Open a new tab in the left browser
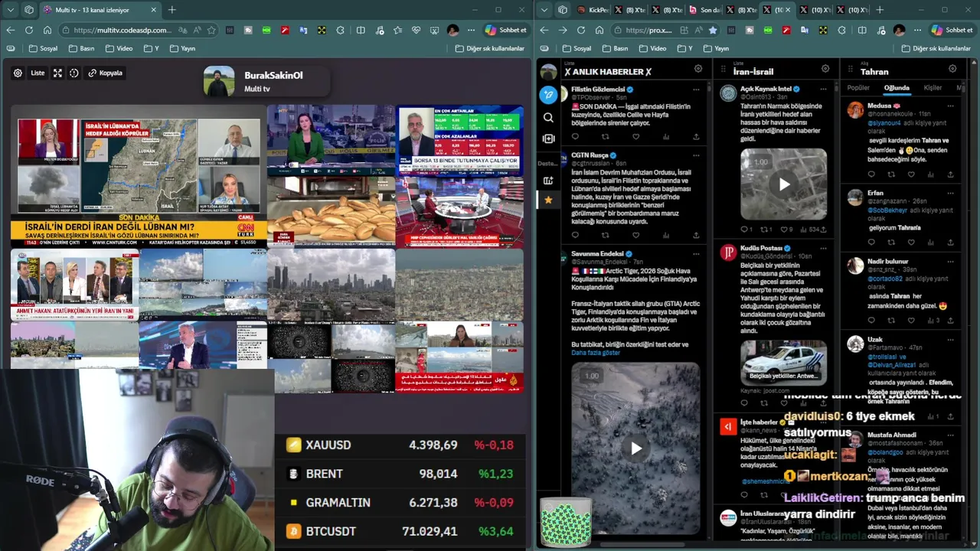 tap(171, 10)
